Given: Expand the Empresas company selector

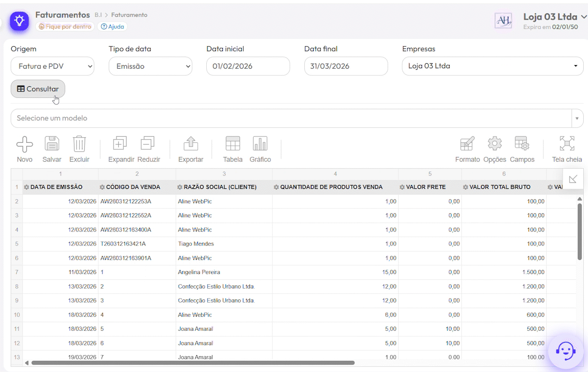Looking at the screenshot, I should pos(492,67).
